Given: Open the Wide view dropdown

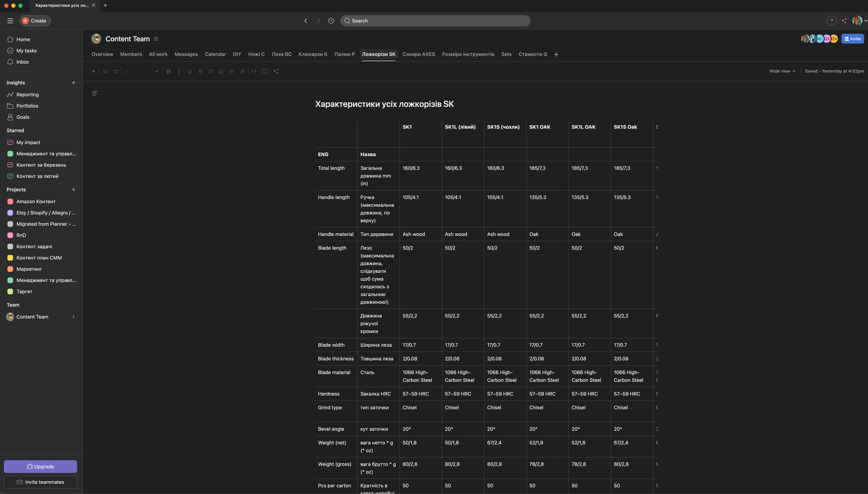Looking at the screenshot, I should coord(782,71).
